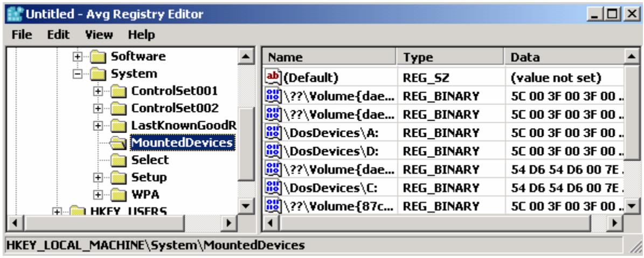Expand the ControlSet002 key
The image size is (644, 258).
pos(98,109)
